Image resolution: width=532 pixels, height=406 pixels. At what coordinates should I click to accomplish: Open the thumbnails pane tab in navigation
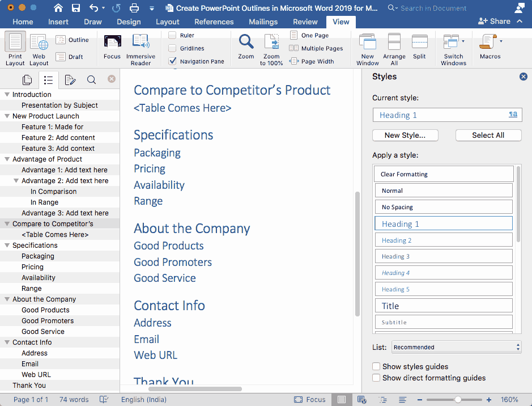point(27,80)
